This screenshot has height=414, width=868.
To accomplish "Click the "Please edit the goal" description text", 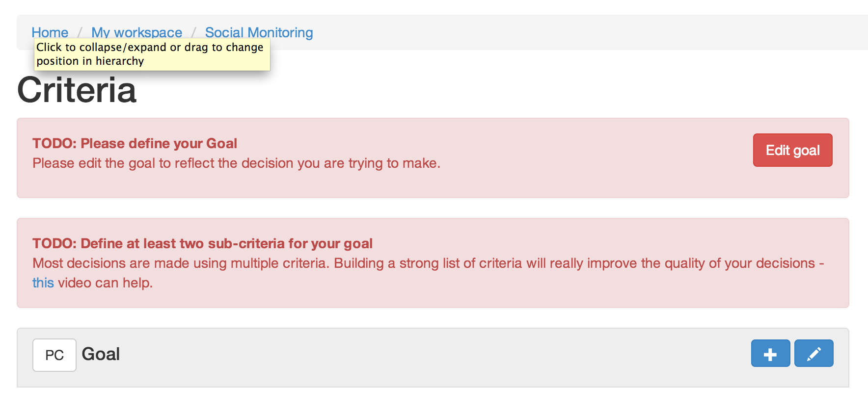I will 236,163.
